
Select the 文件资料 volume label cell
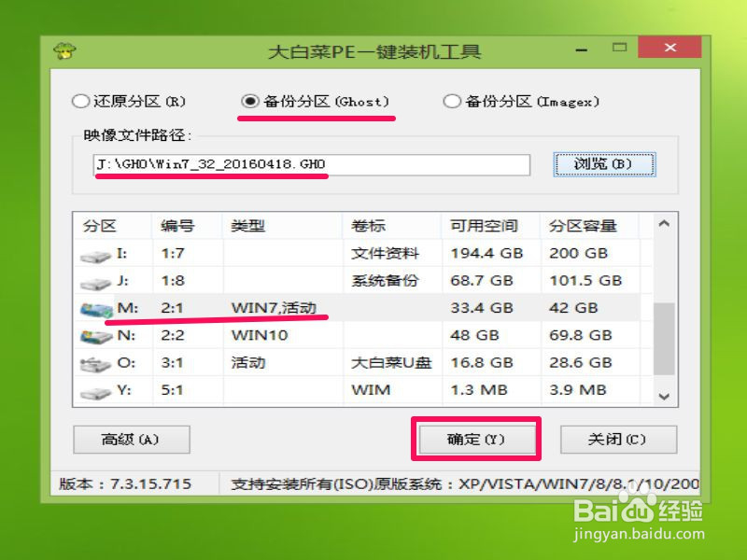tap(385, 253)
